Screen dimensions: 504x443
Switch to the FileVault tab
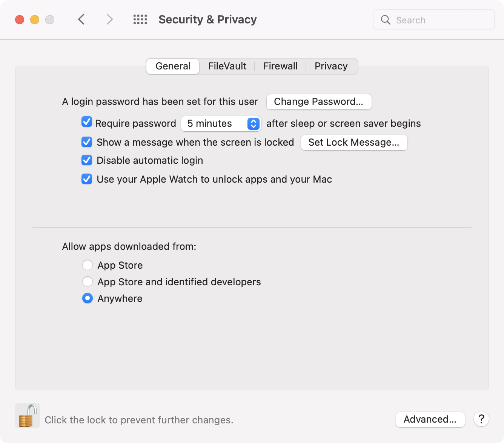227,66
